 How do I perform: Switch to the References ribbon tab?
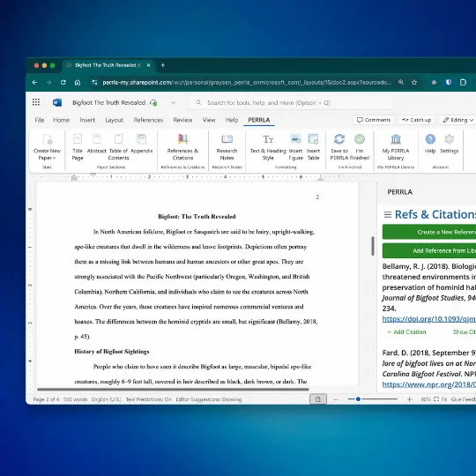(148, 120)
